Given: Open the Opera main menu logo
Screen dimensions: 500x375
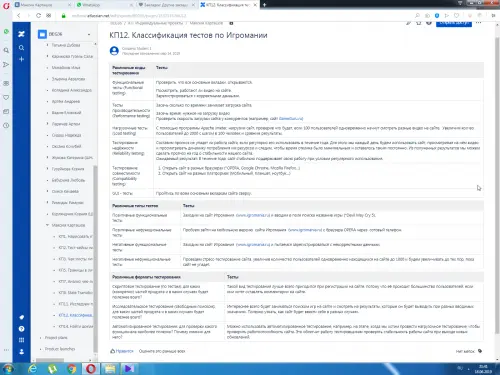Looking at the screenshot, I should tap(6, 5).
